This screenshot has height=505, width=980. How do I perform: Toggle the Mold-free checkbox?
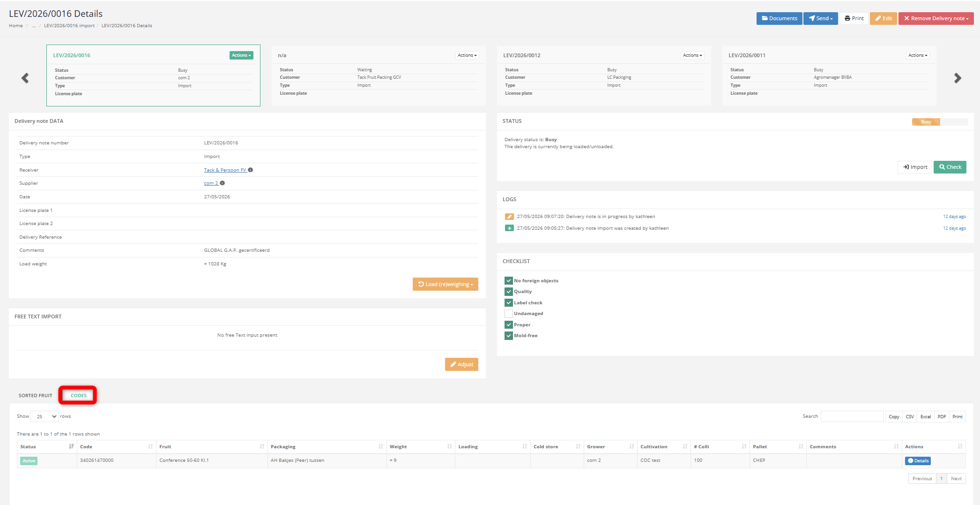pyautogui.click(x=509, y=336)
